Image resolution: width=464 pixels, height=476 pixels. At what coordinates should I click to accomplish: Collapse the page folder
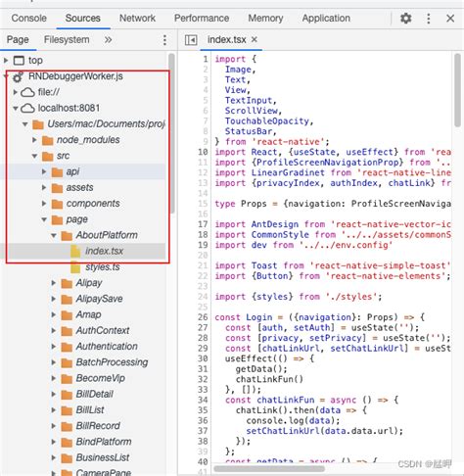coord(44,219)
